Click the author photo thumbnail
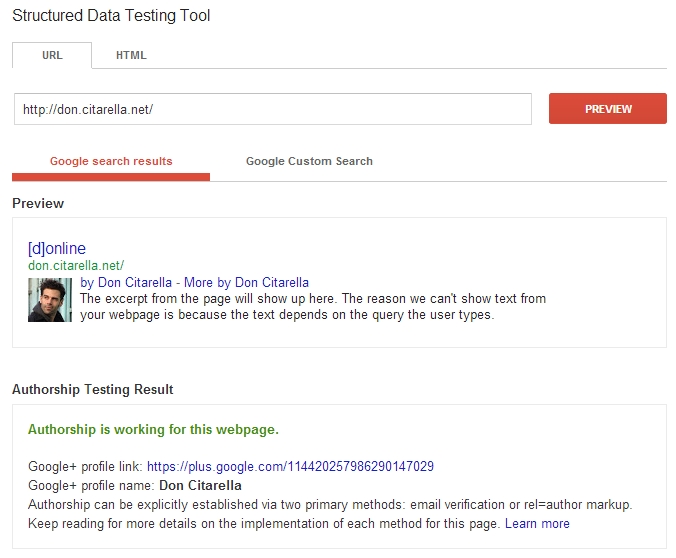Screen dimensions: 676x558 50,300
